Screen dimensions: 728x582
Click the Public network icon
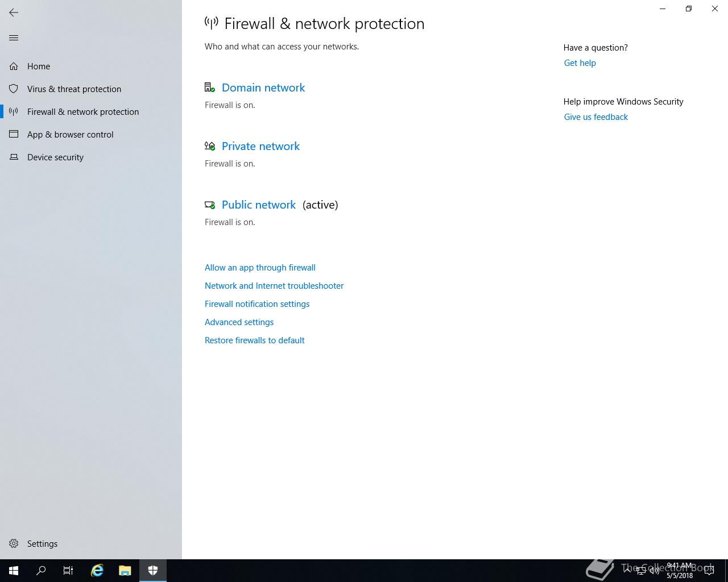(x=210, y=205)
